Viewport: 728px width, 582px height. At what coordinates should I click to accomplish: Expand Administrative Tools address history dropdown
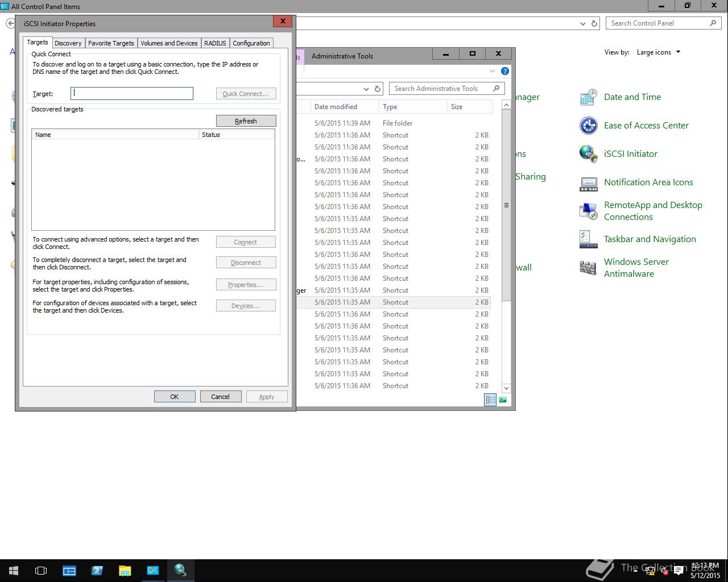coord(366,89)
